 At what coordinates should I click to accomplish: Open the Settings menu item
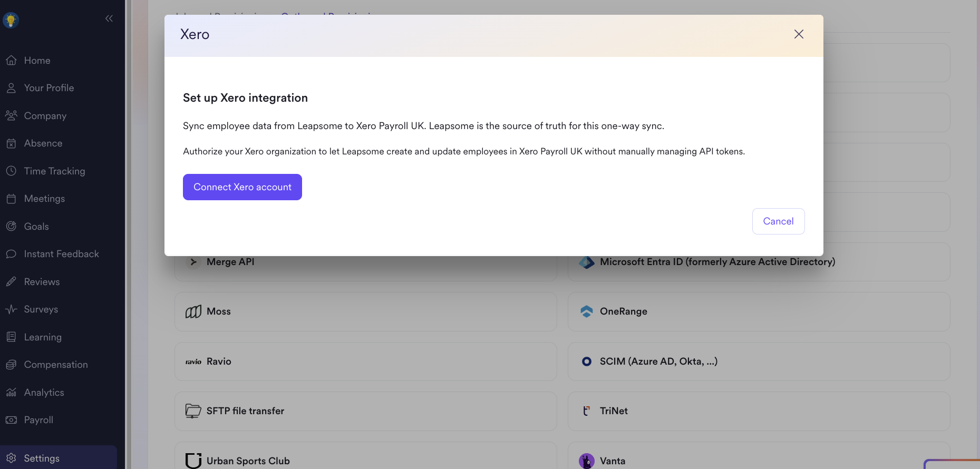point(59,458)
